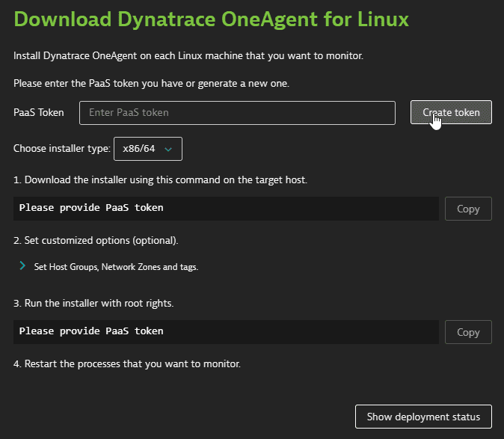
Task: Copy the run installer command
Action: tap(468, 332)
